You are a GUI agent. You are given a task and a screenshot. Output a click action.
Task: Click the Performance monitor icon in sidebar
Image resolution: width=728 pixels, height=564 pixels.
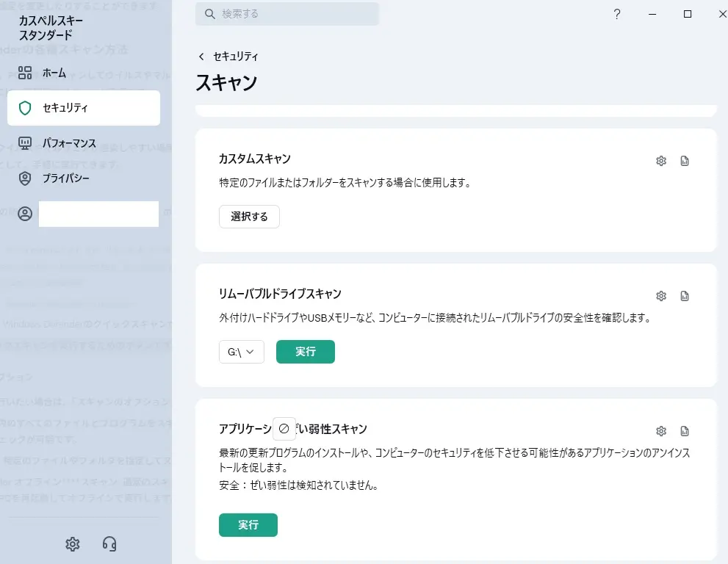25,143
